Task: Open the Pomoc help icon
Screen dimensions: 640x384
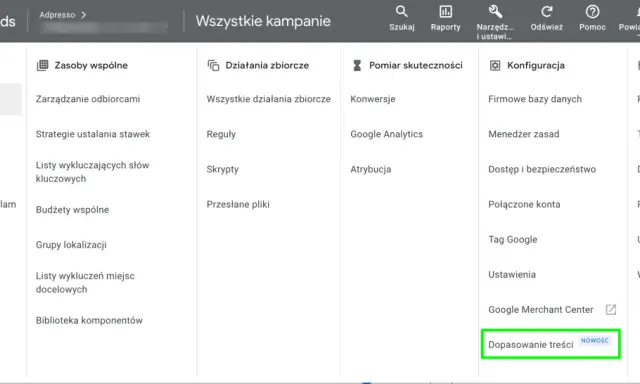Action: coord(592,11)
